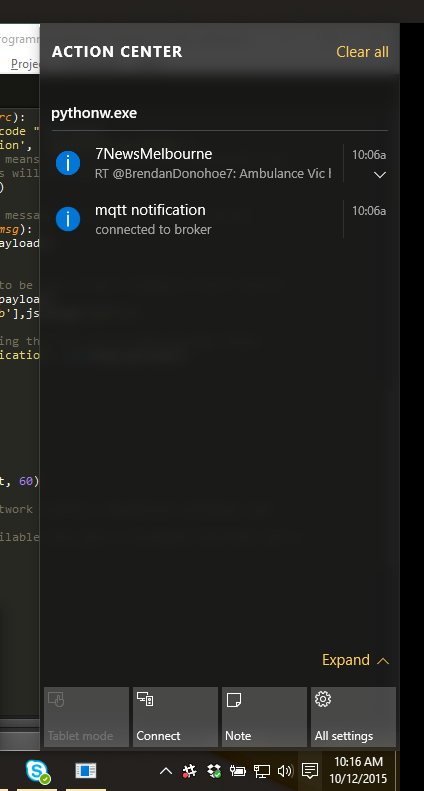Click the network tray icon
Screen dimensions: 424x791
pyautogui.click(x=261, y=771)
